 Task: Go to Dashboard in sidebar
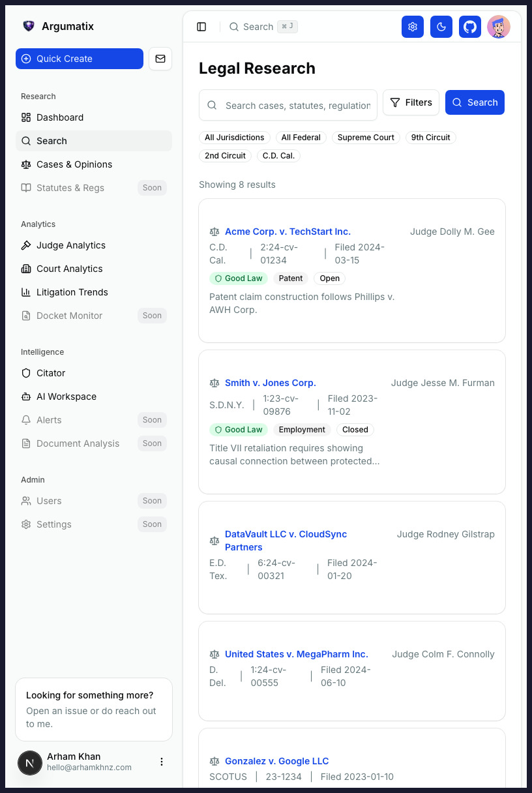pyautogui.click(x=60, y=117)
